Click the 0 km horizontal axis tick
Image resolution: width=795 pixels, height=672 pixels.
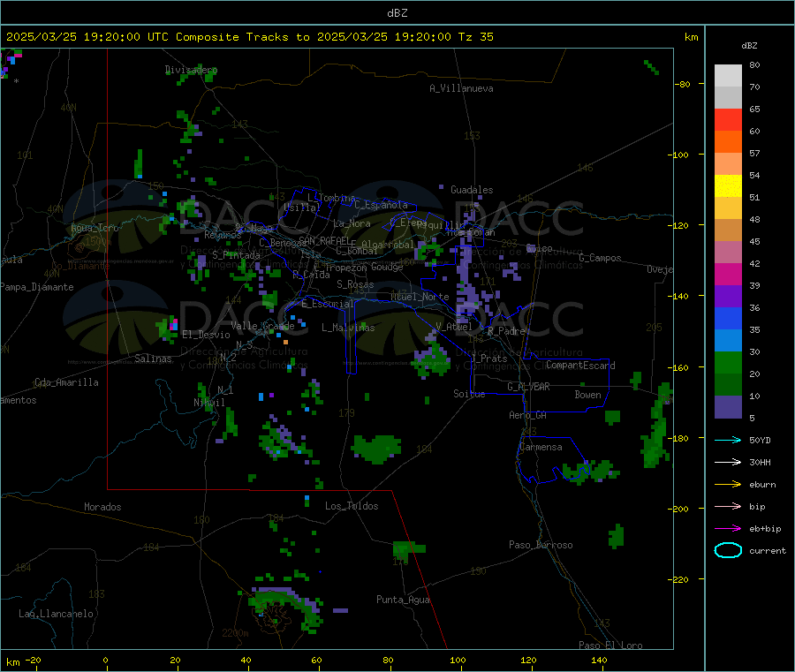click(105, 660)
